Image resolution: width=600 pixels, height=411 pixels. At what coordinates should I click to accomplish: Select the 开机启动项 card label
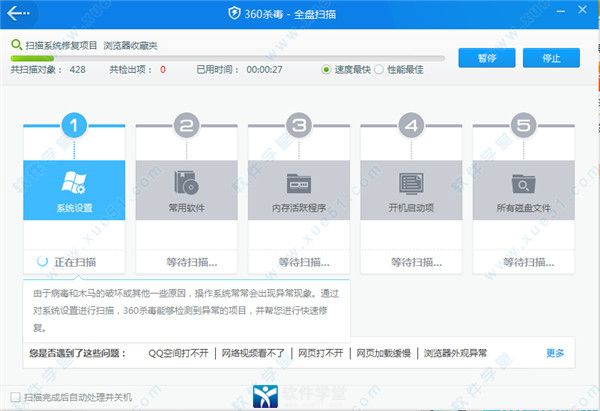click(411, 208)
